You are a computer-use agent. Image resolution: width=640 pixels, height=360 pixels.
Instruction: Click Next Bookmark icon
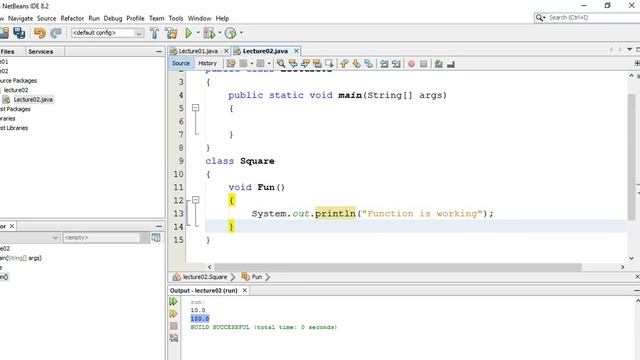pyautogui.click(x=356, y=63)
